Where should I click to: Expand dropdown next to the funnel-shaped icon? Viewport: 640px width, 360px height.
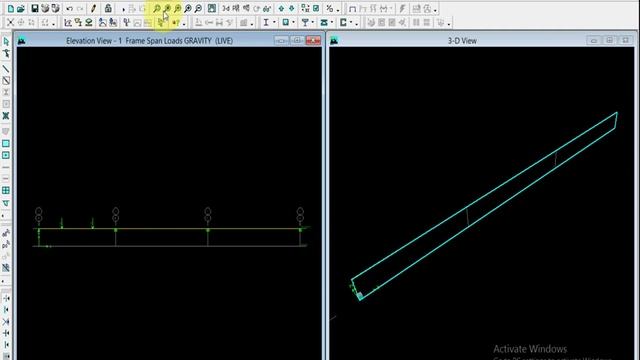point(313,22)
